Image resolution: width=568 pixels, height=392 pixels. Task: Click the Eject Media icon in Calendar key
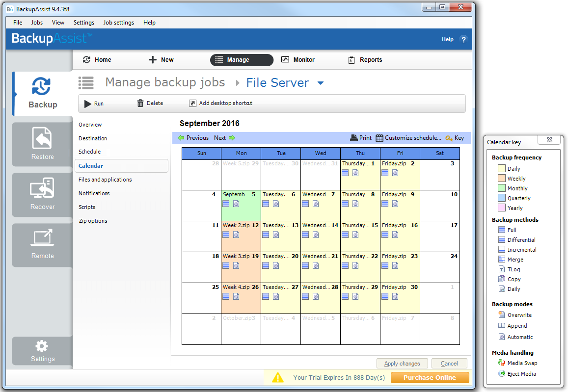click(x=501, y=373)
